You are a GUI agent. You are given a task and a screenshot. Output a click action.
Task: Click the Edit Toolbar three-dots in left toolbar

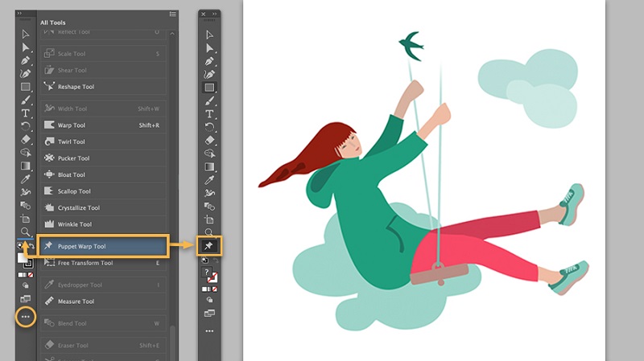pos(26,317)
